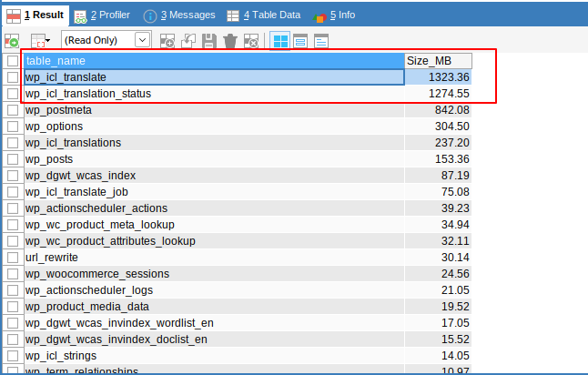Check the wp_dgwt_wcas_index row checkbox

13,176
